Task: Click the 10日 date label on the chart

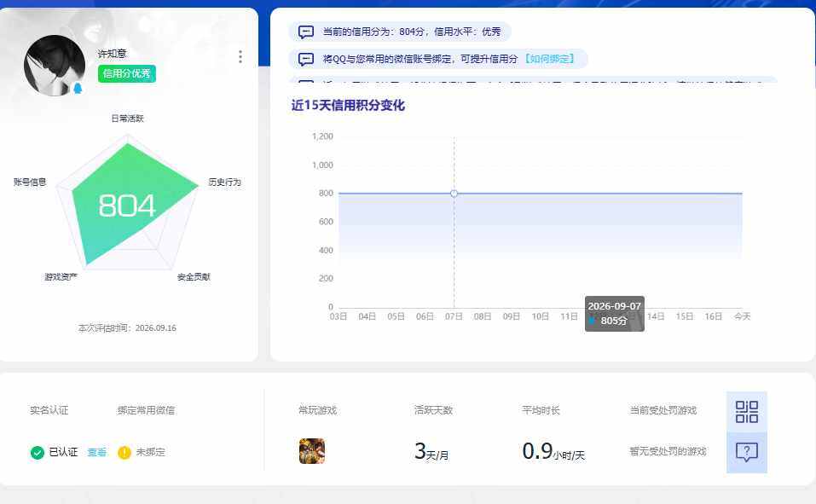Action: coord(541,316)
